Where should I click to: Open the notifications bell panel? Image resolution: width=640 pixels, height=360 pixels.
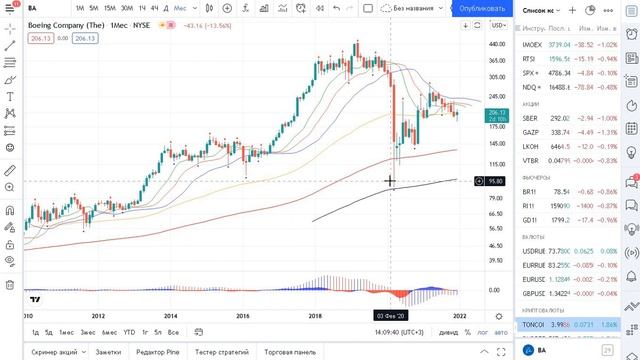pyautogui.click(x=631, y=277)
